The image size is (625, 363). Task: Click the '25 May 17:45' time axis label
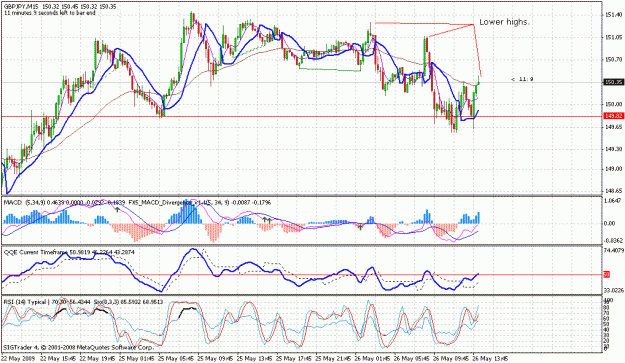pos(294,358)
